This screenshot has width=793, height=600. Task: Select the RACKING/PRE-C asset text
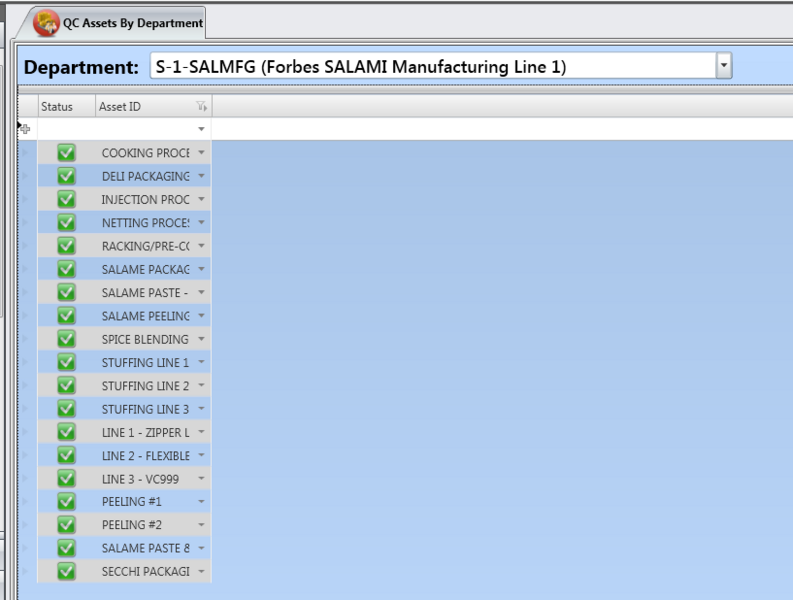146,246
